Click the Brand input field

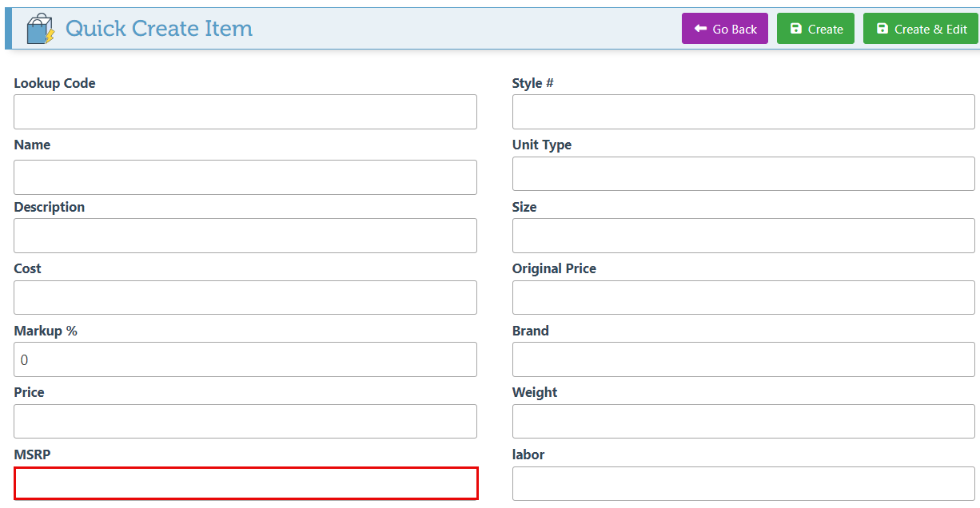[743, 359]
